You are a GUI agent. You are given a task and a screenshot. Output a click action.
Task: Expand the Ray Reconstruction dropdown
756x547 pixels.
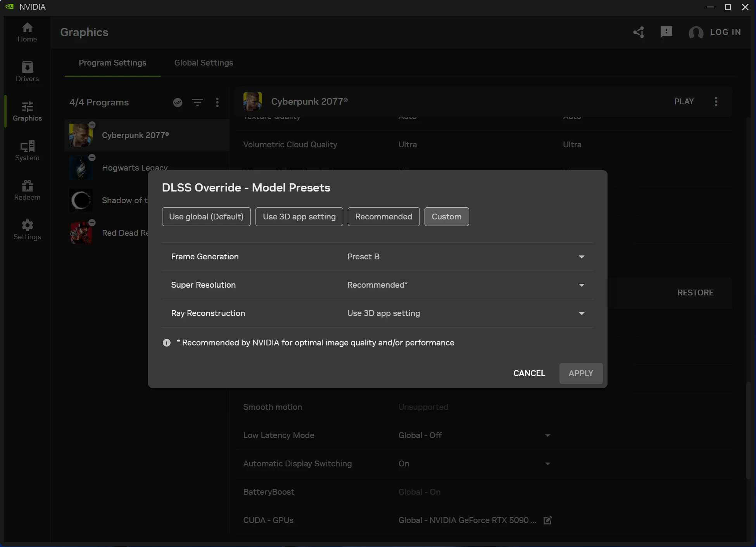pos(581,313)
